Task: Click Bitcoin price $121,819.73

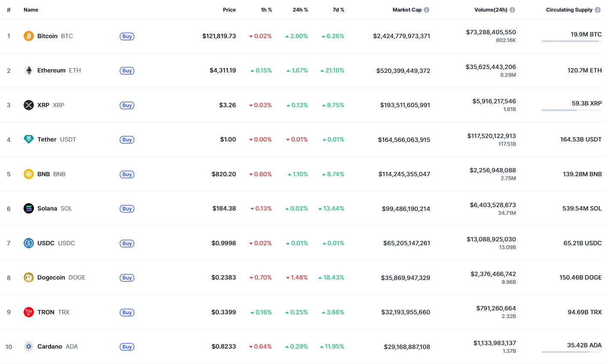Action: [x=219, y=36]
